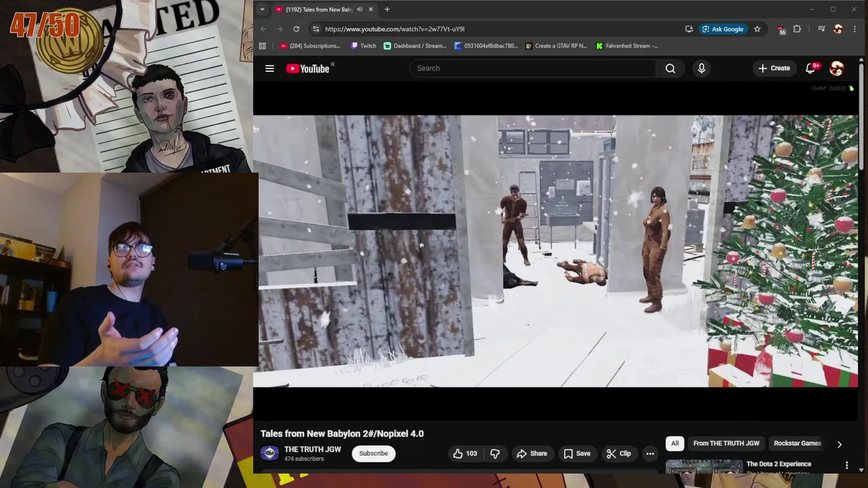Open The Dota 2 Experience thumbnail
The width and height of the screenshot is (868, 488).
click(704, 467)
